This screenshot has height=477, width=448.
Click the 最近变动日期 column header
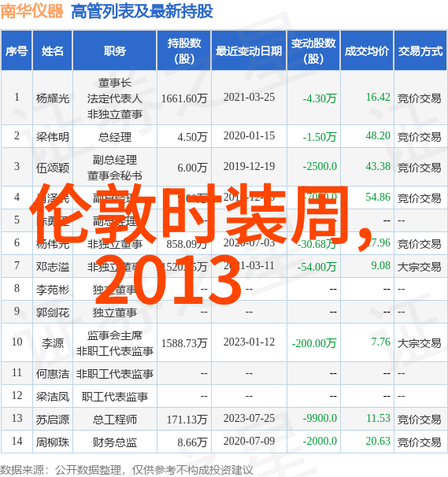pyautogui.click(x=249, y=51)
